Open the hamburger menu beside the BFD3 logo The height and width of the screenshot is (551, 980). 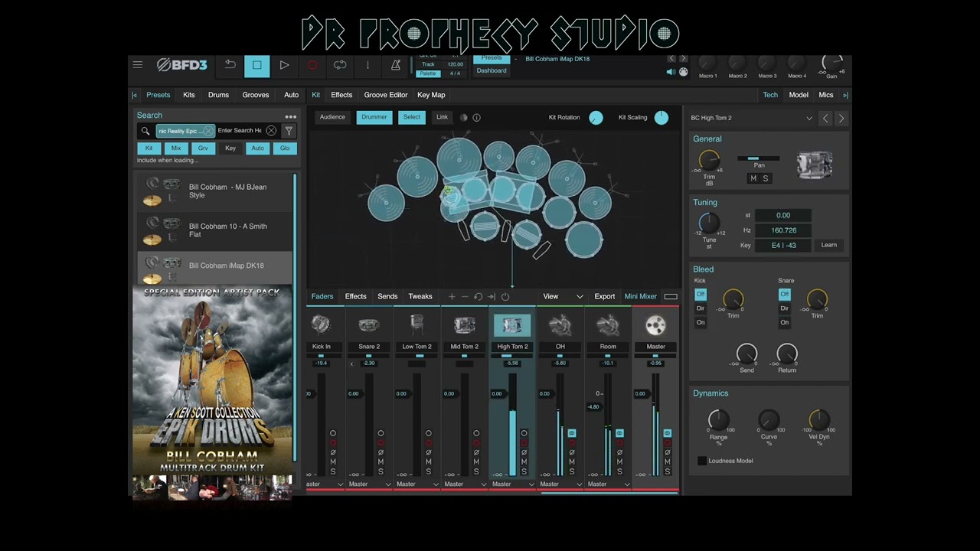(138, 65)
